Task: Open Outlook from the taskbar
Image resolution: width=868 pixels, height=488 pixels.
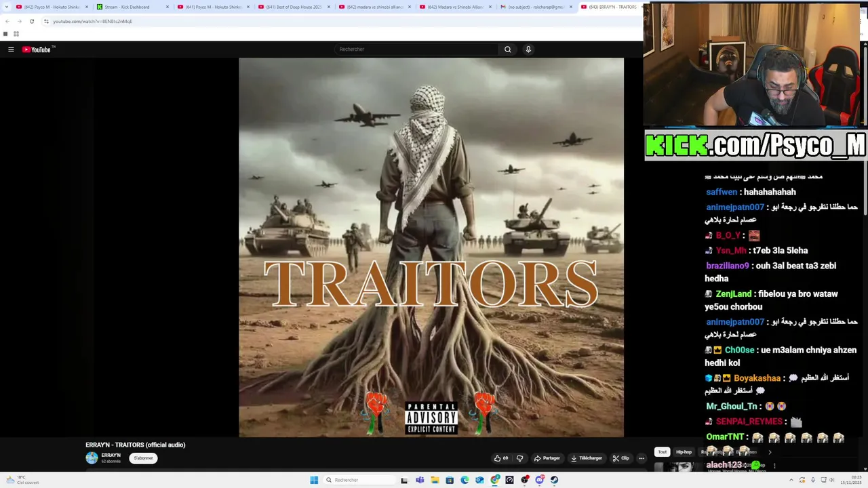Action: [x=479, y=480]
